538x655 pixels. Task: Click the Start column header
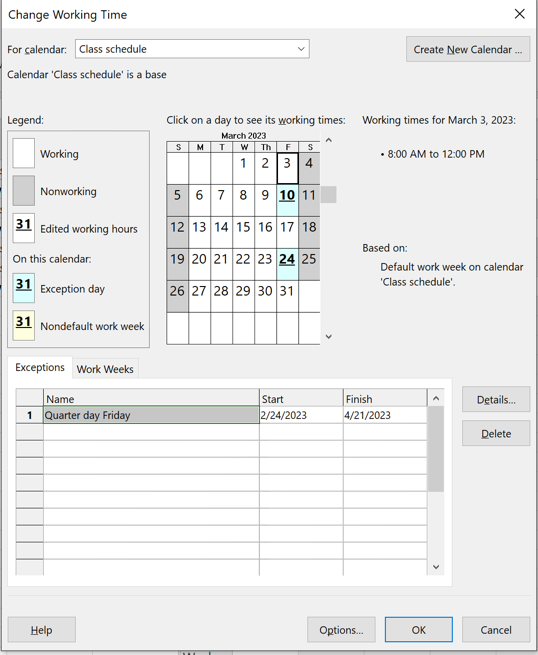(301, 398)
